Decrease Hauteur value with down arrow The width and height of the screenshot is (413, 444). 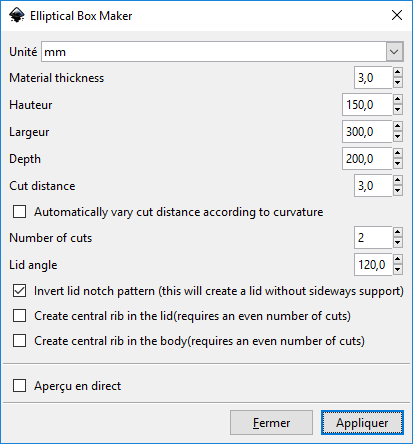pos(397,110)
